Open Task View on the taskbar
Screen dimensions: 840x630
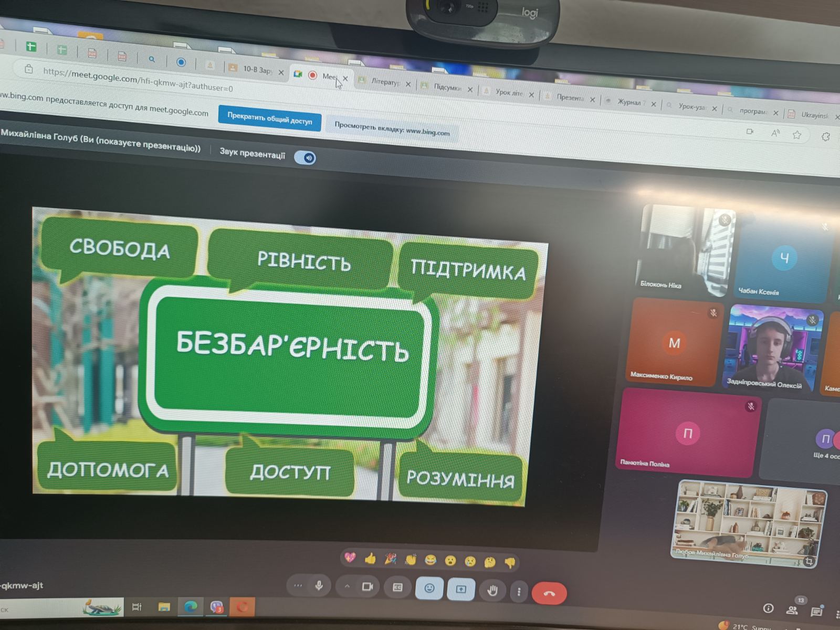click(x=136, y=607)
